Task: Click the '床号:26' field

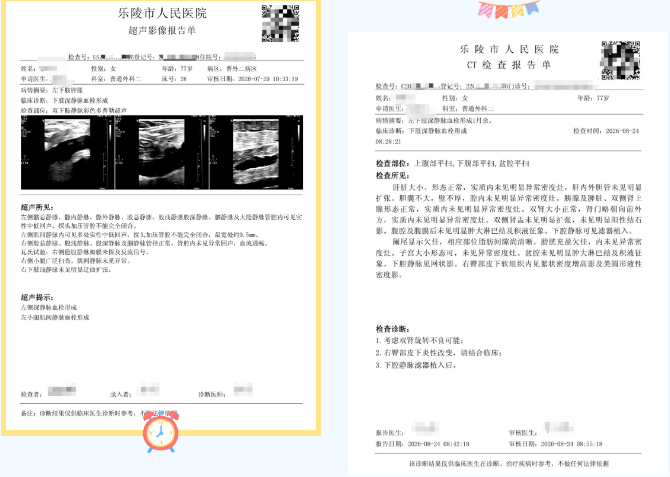Action: pos(174,79)
